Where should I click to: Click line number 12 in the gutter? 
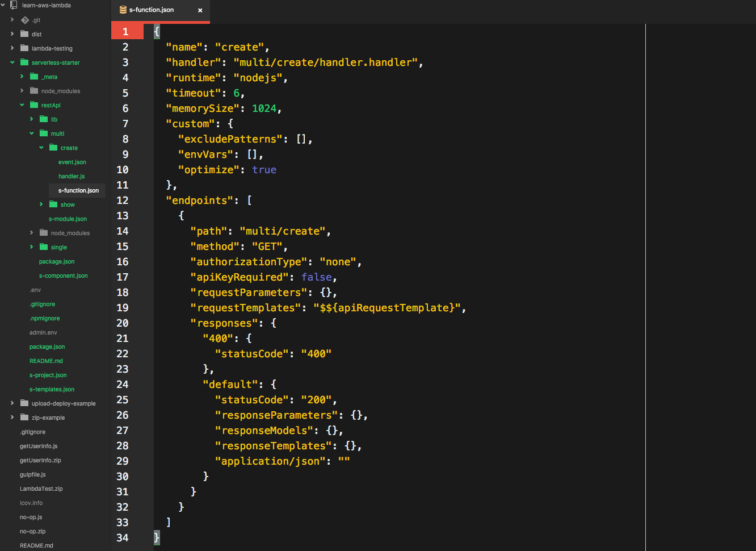(123, 201)
